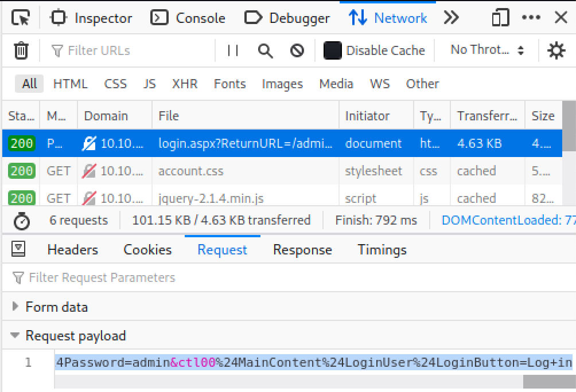Click the payload horizontal scrollbar thumb
The width and height of the screenshot is (576, 392).
[550, 382]
